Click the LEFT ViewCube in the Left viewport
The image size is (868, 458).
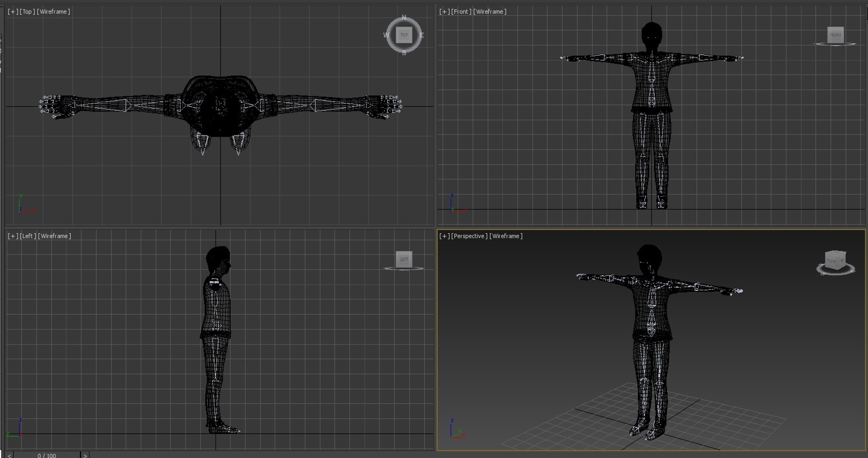(x=404, y=259)
